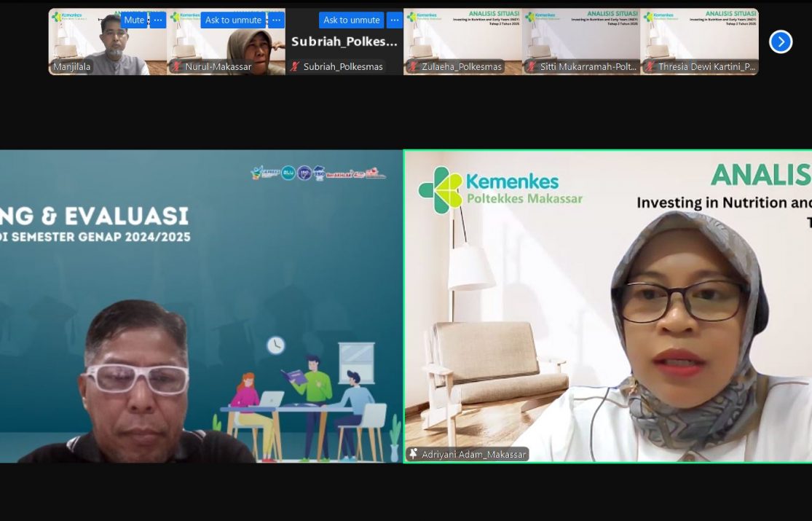812x521 pixels.
Task: Click the Manjilala name label
Action: coord(72,66)
